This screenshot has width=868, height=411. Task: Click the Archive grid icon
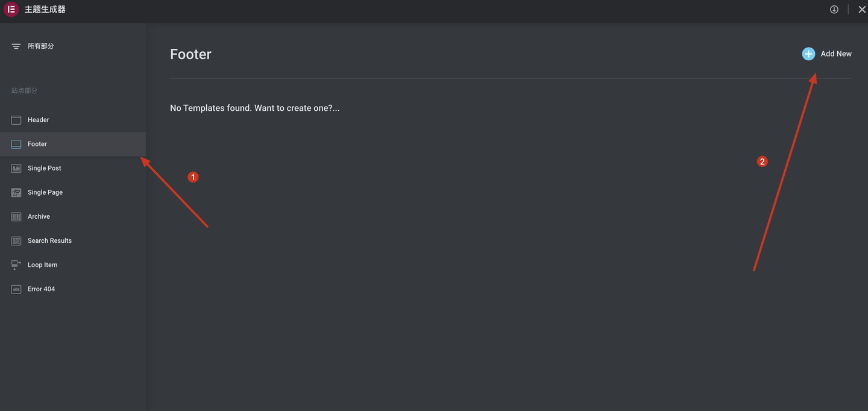tap(16, 216)
